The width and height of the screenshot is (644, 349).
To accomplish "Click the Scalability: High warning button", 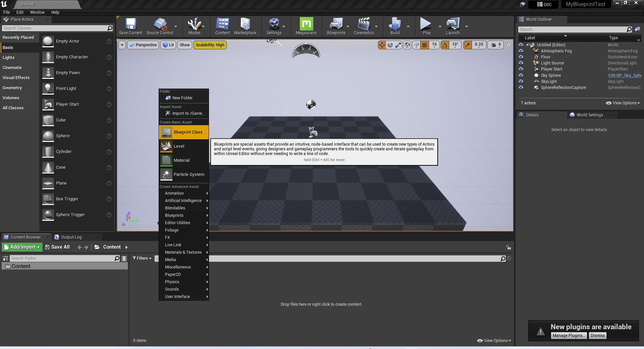I will pos(210,45).
